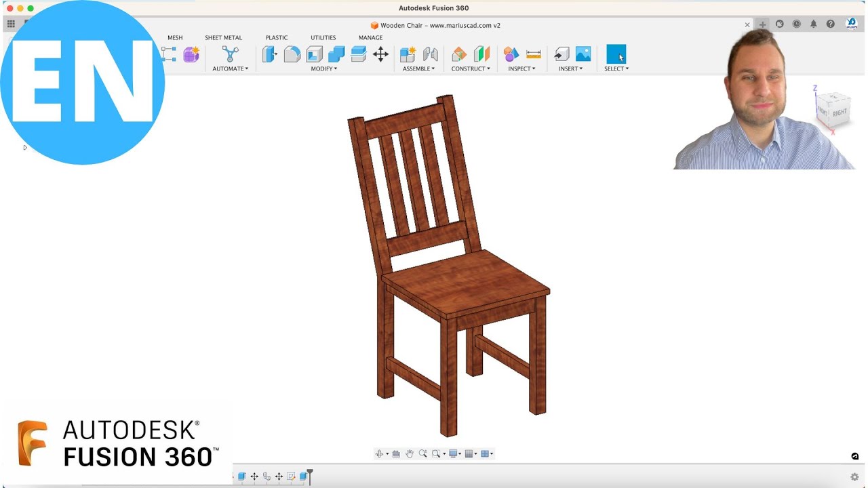Click the Insert Derive icon

coord(561,54)
